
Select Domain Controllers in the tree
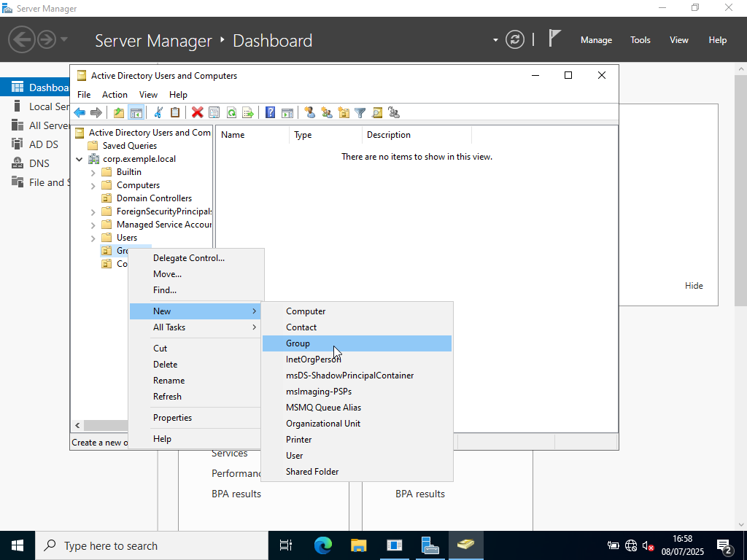154,198
